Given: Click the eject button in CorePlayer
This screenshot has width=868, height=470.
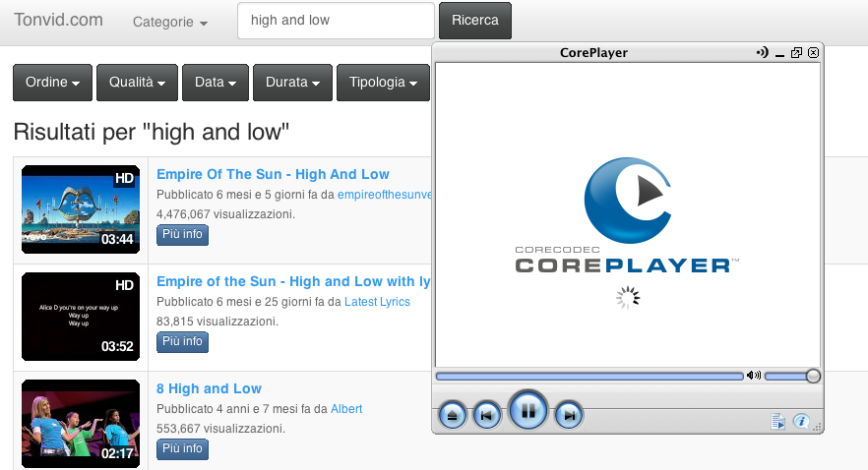Looking at the screenshot, I should coord(453,415).
